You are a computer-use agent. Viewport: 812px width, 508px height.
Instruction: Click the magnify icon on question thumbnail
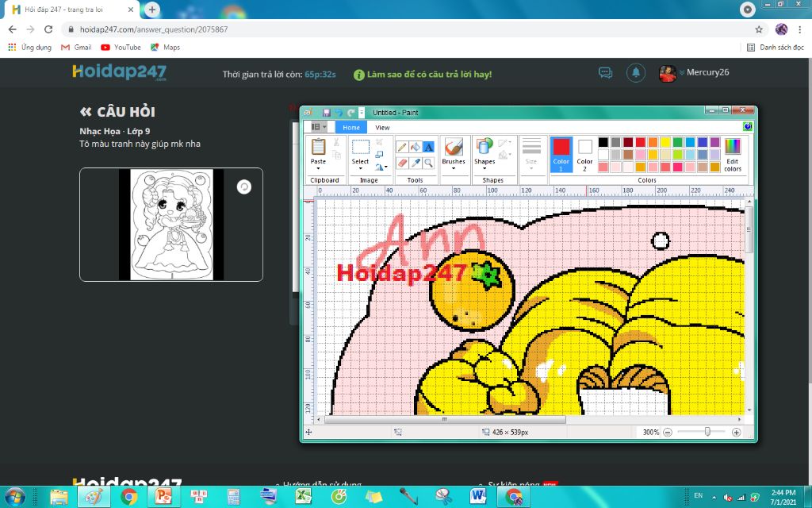(244, 187)
